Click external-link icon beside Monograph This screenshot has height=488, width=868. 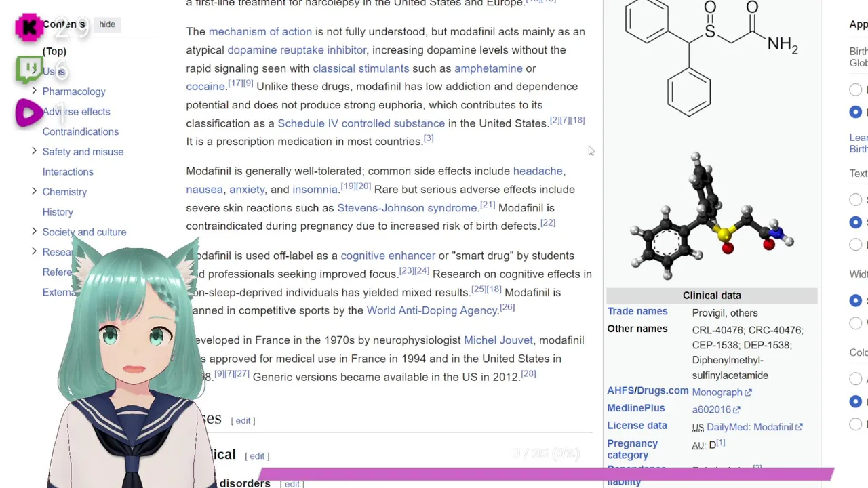tap(749, 392)
